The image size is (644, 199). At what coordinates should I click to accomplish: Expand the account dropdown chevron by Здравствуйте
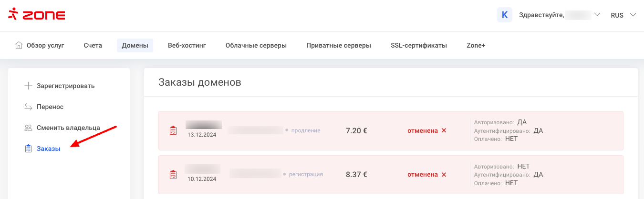[596, 15]
